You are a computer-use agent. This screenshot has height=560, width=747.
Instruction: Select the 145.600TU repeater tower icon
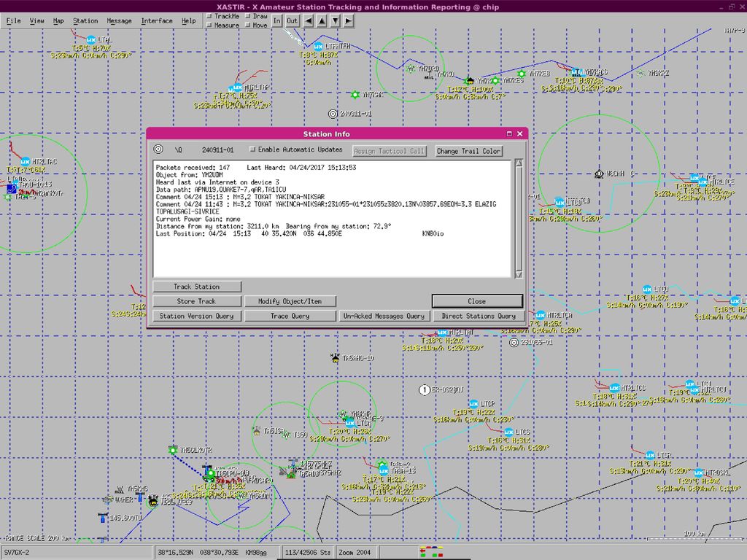(x=102, y=518)
